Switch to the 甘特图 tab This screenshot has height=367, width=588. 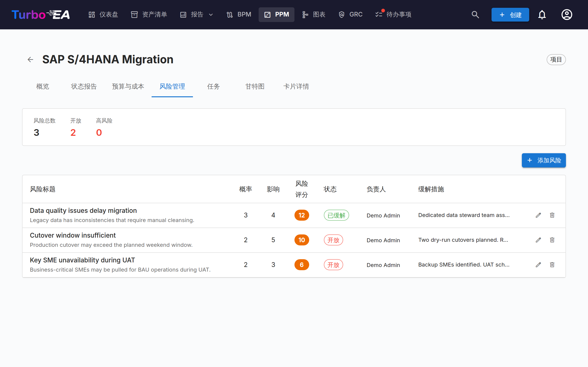[255, 86]
